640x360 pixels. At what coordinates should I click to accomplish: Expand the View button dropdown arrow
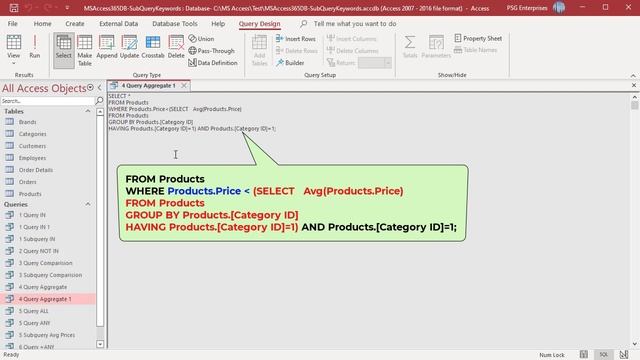click(13, 63)
